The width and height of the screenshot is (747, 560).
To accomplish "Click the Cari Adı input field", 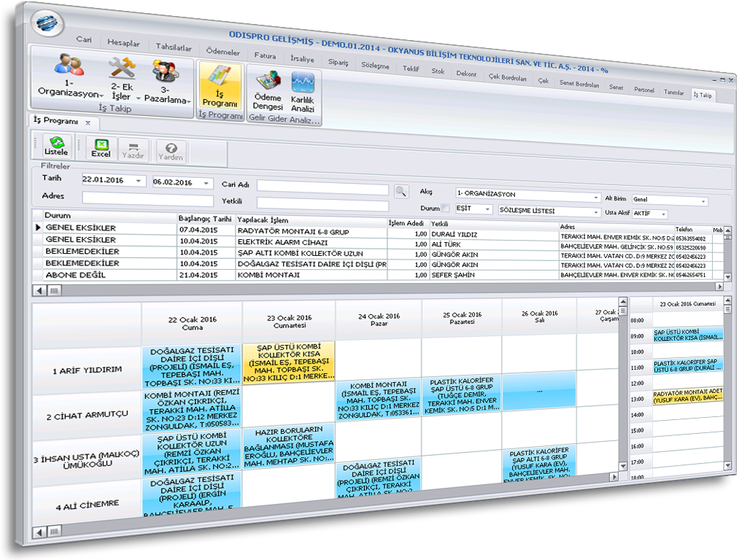I will click(x=322, y=187).
